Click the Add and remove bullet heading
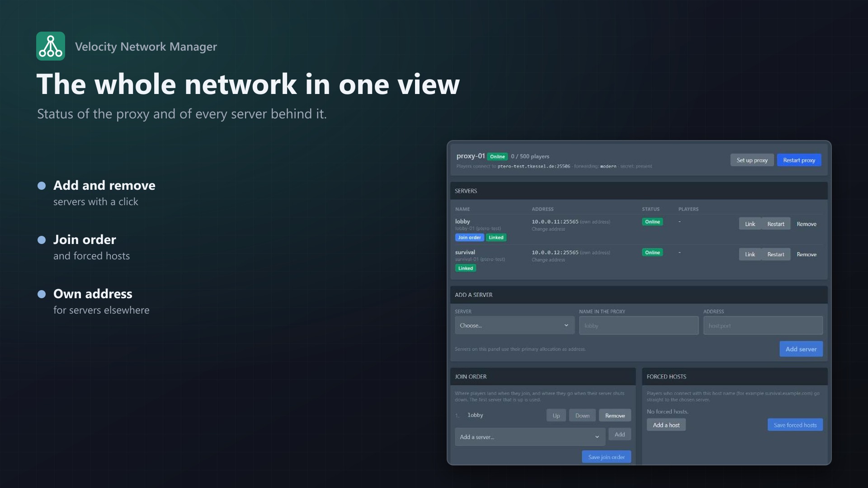 point(104,185)
